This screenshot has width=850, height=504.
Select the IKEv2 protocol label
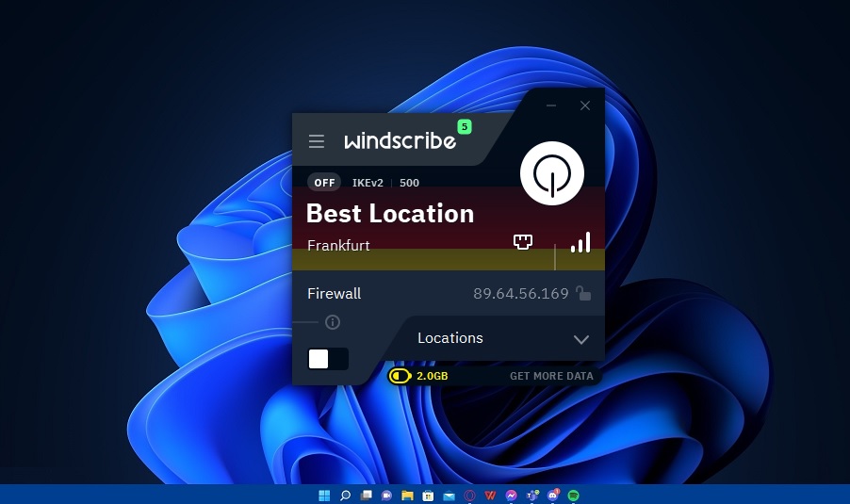click(368, 183)
